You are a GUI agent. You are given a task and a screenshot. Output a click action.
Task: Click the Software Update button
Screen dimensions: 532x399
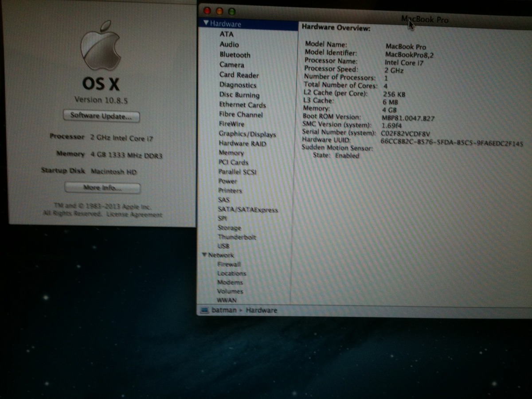(101, 117)
